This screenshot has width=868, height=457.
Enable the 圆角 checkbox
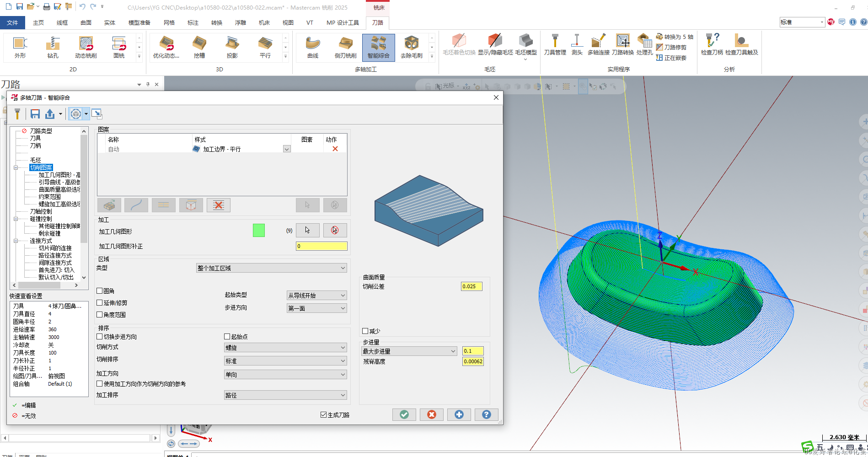coord(99,291)
